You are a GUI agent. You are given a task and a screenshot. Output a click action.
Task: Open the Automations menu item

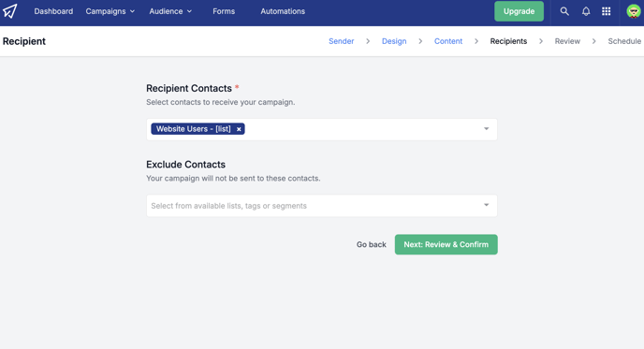(x=283, y=11)
